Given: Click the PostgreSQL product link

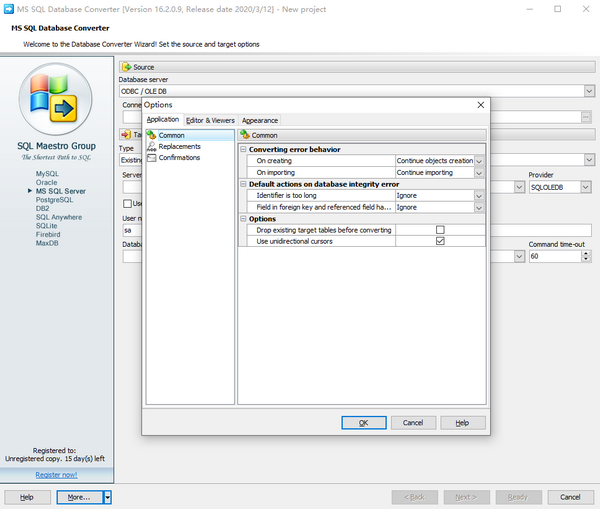Looking at the screenshot, I should coord(54,200).
